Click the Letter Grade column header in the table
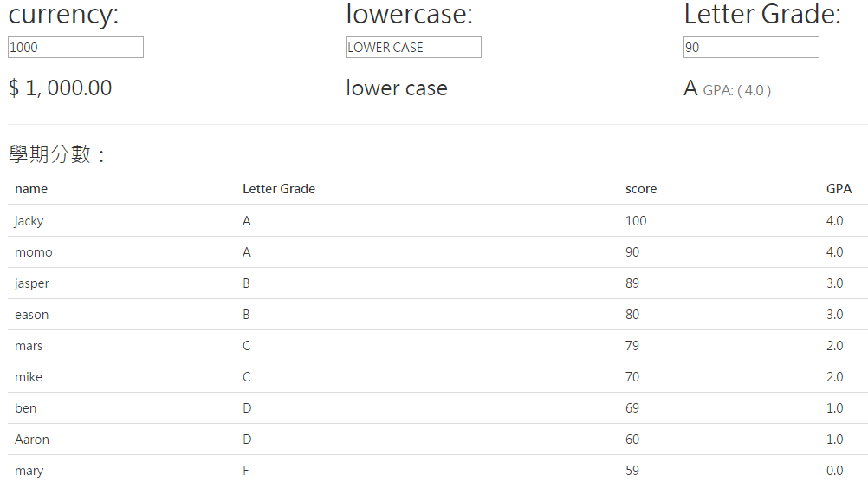The image size is (868, 482). click(279, 189)
